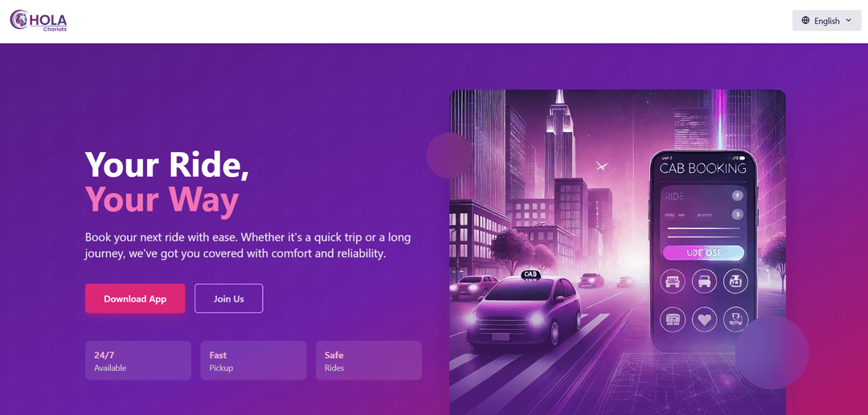Expand the language selector chevron arrow
Viewport: 868px width, 415px height.
point(849,20)
